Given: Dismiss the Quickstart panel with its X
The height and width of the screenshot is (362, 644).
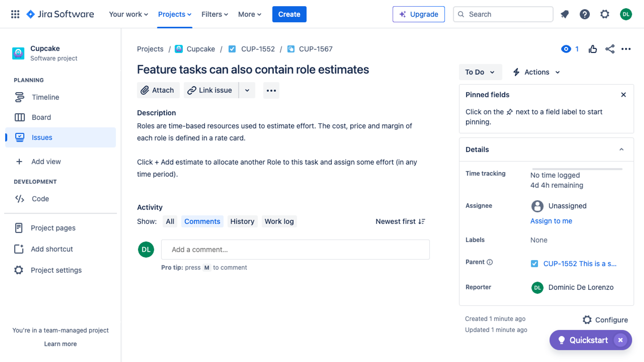Looking at the screenshot, I should click(620, 340).
